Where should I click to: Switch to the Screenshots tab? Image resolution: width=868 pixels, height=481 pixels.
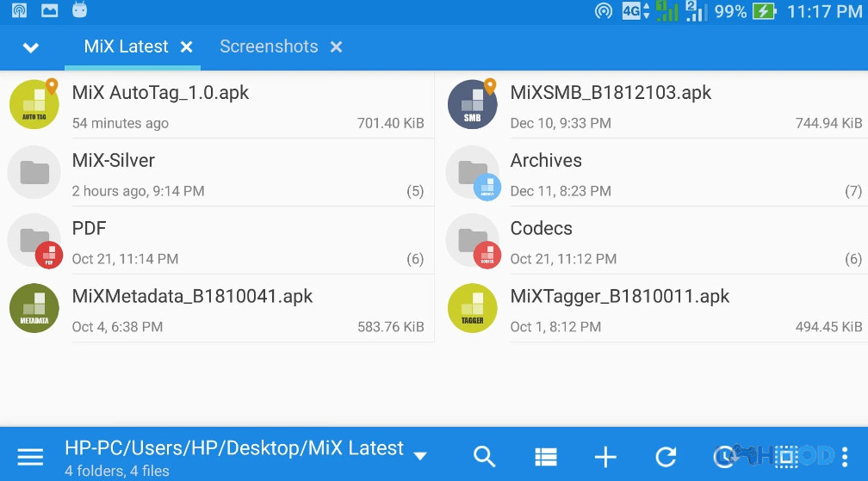[269, 46]
